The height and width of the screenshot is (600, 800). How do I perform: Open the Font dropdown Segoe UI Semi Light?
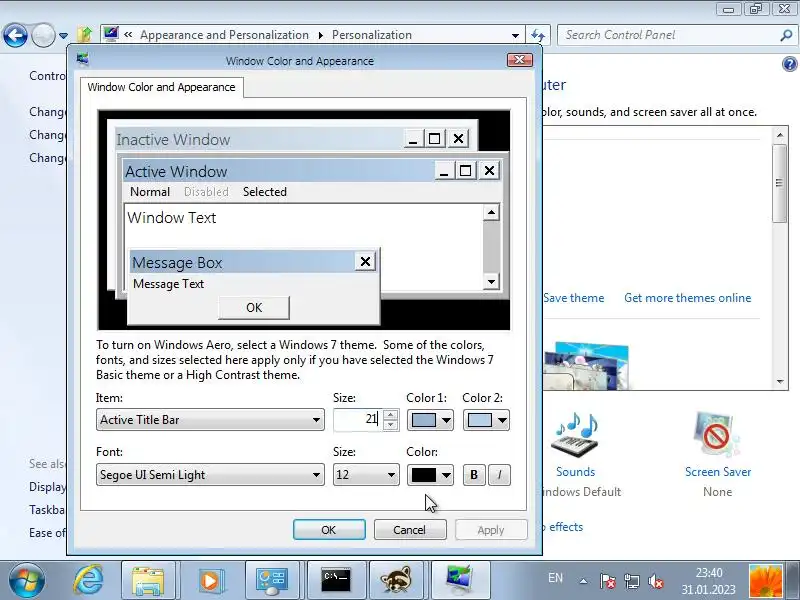click(210, 474)
